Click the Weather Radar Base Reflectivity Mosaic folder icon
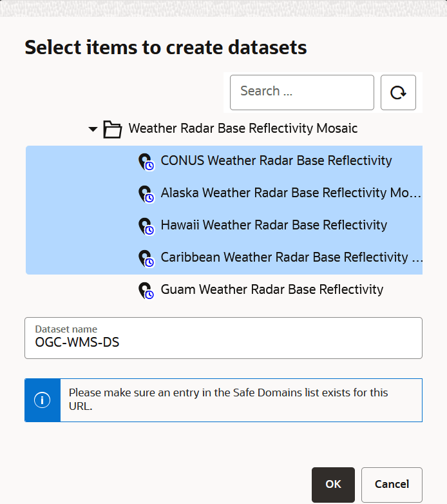The image size is (447, 504). 113,130
